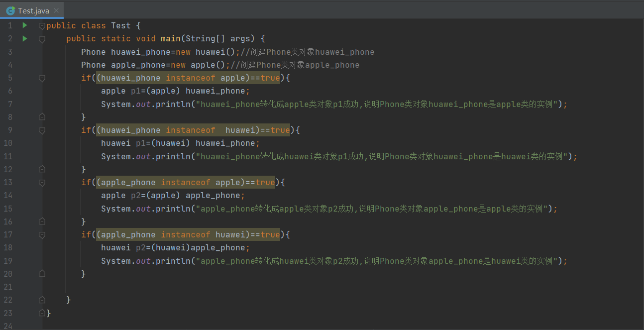This screenshot has height=330, width=644.
Task: Click line number 3 in the gutter
Action: 10,52
